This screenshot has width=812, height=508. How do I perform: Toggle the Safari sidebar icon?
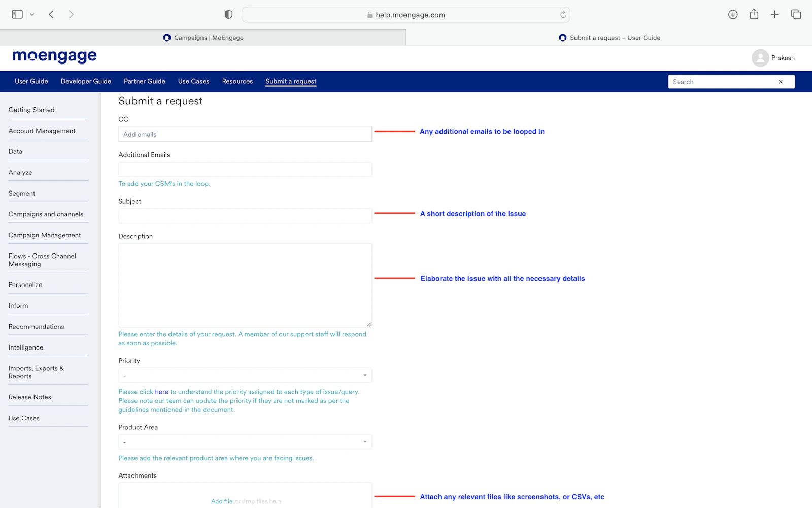pyautogui.click(x=17, y=15)
